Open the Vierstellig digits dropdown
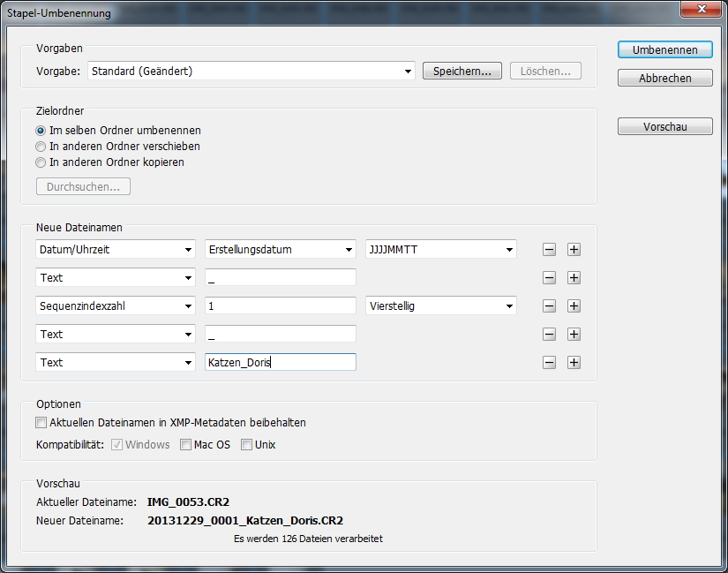 [x=440, y=306]
